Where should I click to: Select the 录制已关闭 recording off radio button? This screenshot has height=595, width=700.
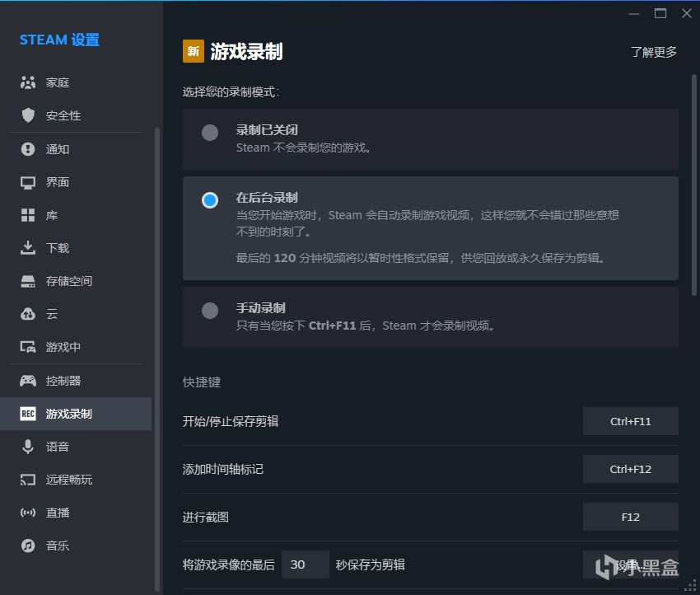tap(210, 132)
